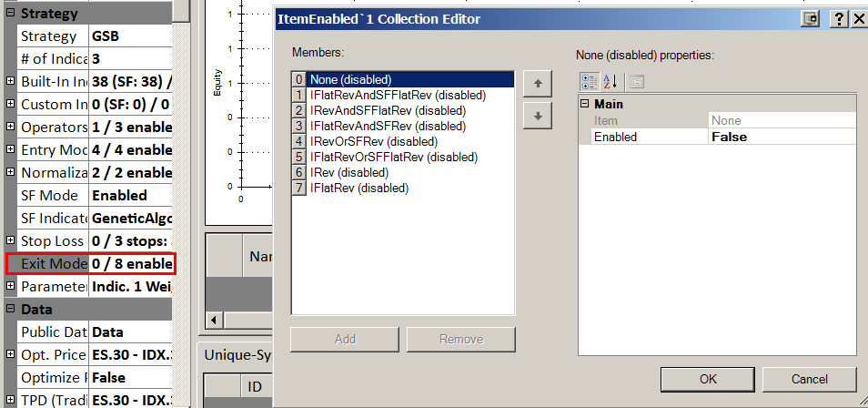Image resolution: width=868 pixels, height=408 pixels.
Task: Move selected member up with arrow button
Action: [x=538, y=84]
